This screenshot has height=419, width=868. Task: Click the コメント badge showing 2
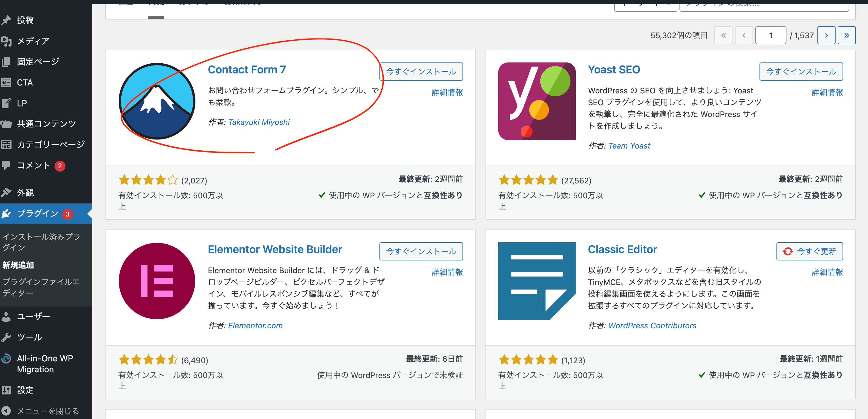pyautogui.click(x=60, y=166)
